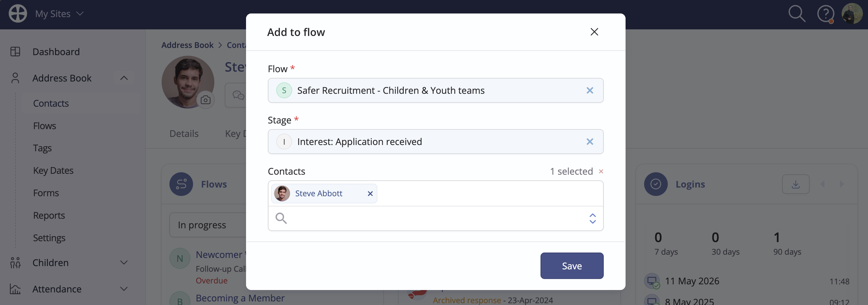Click the Newcomer flow N badge

[x=180, y=259]
